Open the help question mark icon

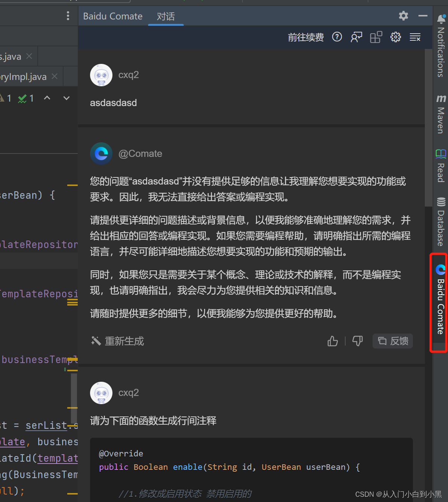tap(337, 37)
